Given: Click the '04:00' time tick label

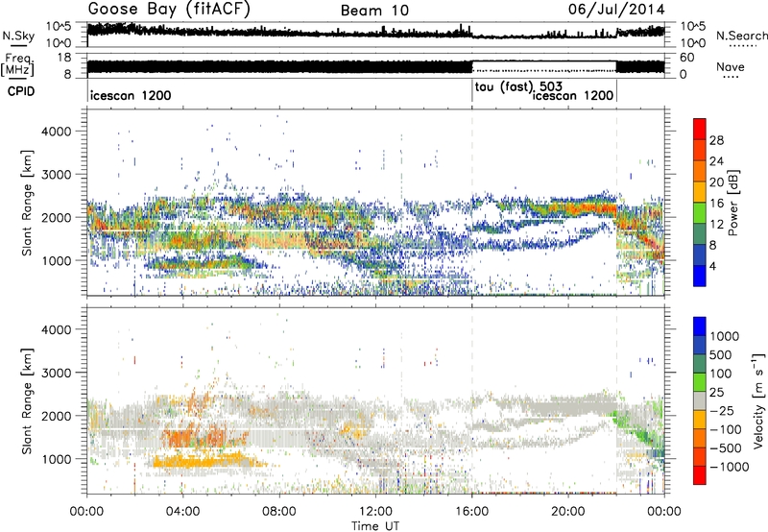Looking at the screenshot, I should [x=183, y=512].
